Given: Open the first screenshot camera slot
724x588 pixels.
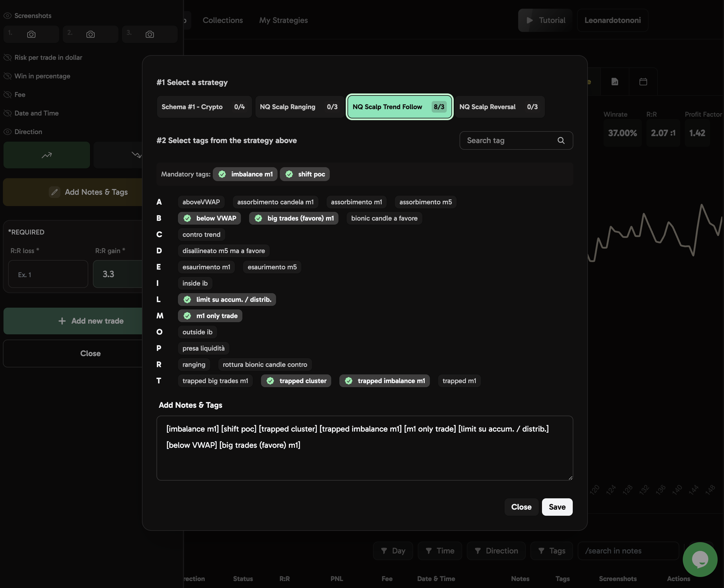Looking at the screenshot, I should click(31, 34).
